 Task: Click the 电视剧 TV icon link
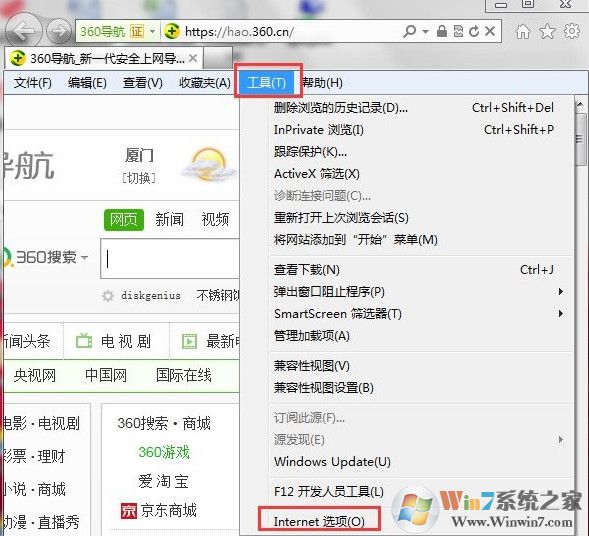coord(84,341)
